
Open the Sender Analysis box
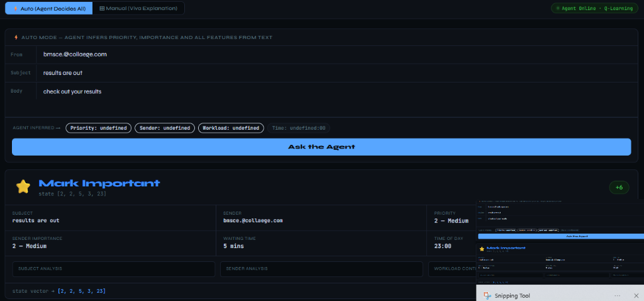(x=321, y=269)
